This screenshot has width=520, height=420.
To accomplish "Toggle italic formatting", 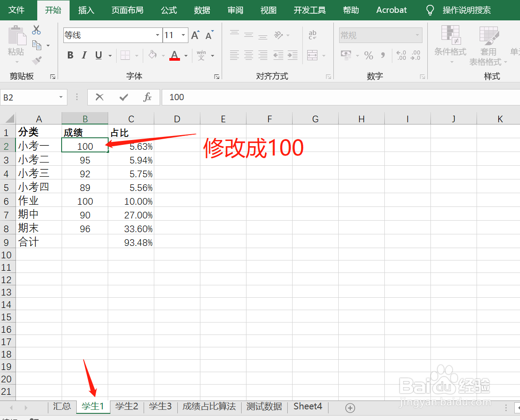I will (x=84, y=55).
